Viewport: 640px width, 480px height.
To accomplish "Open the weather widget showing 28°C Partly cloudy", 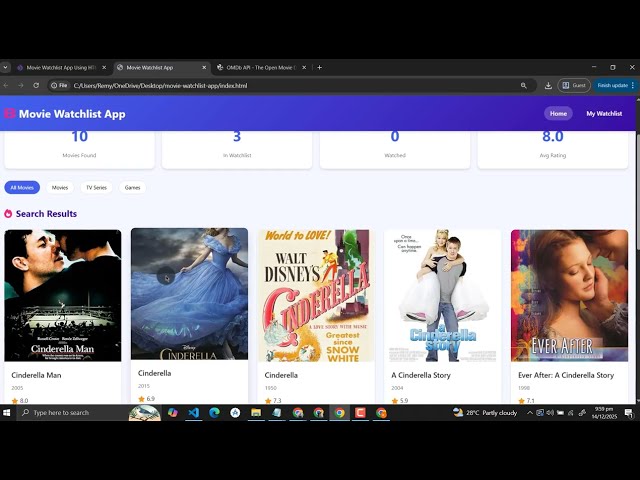I will click(485, 413).
